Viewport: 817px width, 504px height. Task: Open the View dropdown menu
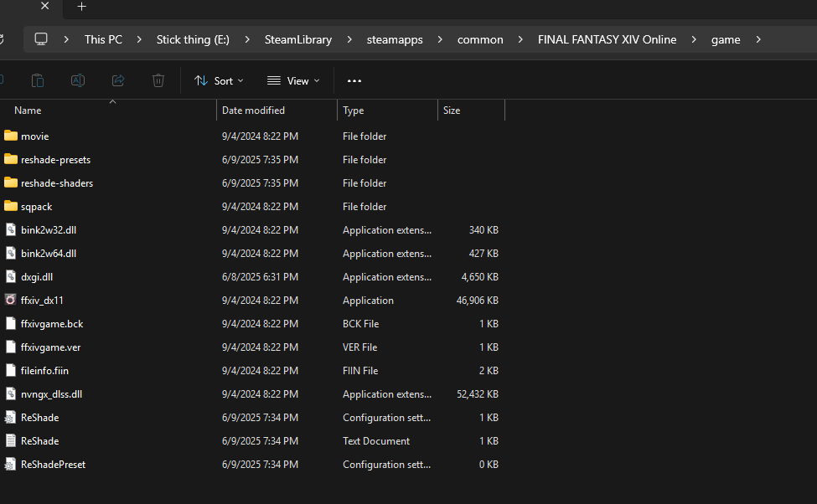tap(292, 80)
